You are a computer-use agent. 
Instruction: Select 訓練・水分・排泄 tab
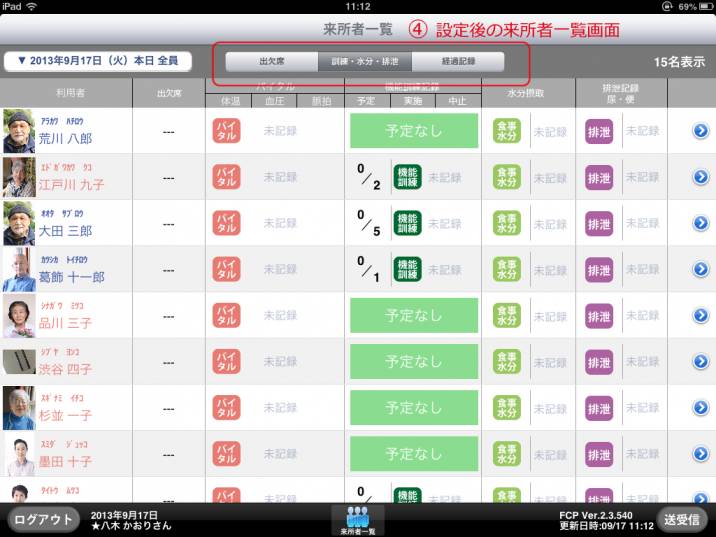pyautogui.click(x=364, y=61)
